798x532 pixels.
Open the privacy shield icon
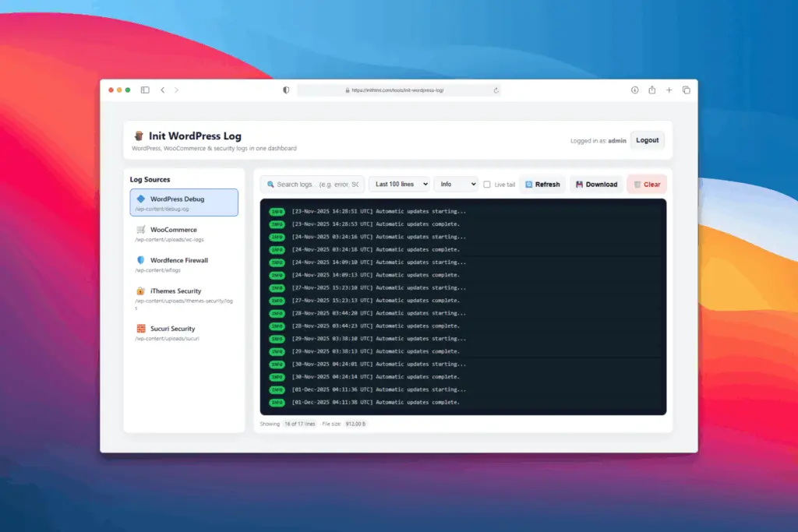(x=286, y=90)
